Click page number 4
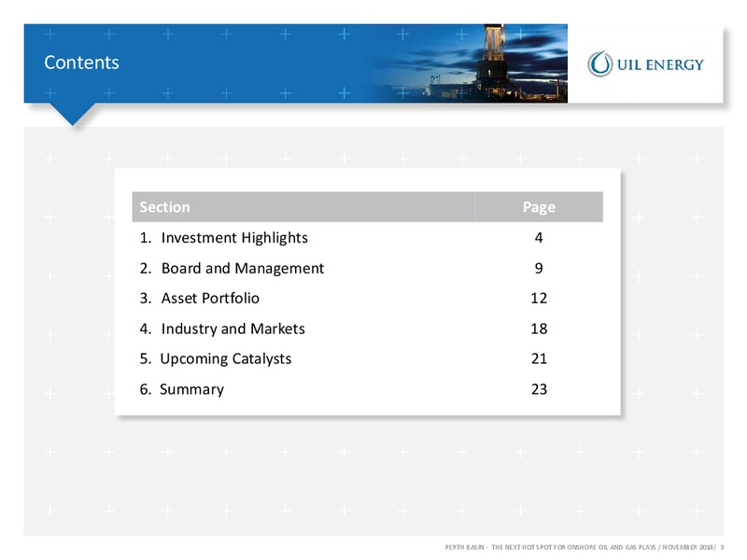This screenshot has height=560, width=747. pos(539,238)
